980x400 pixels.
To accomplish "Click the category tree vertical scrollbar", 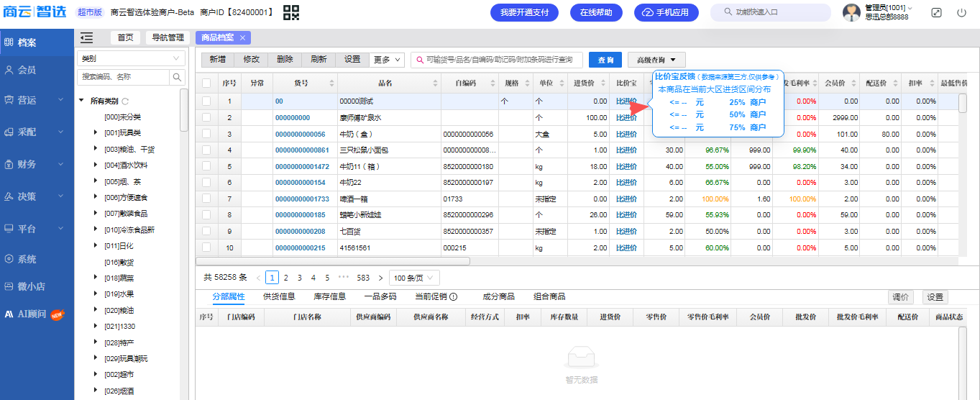I will pyautogui.click(x=184, y=109).
